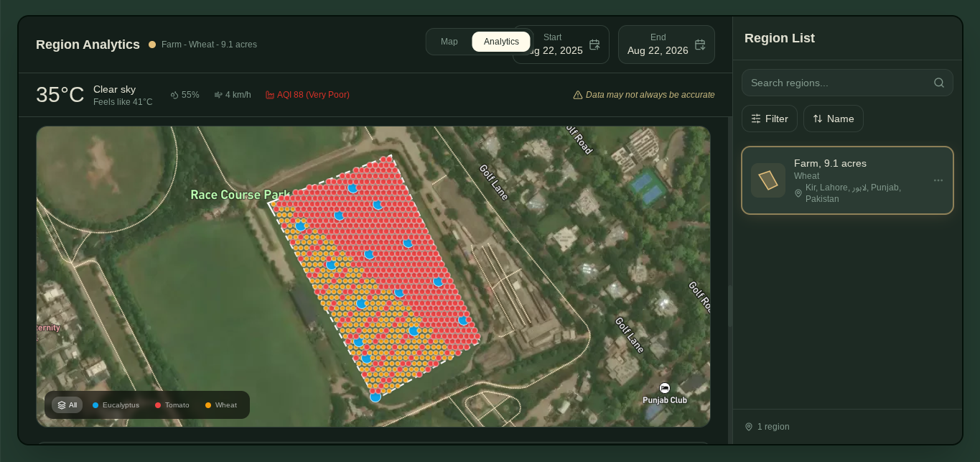Select the Farm, 9.1 acres region card
This screenshot has height=462, width=980.
(x=847, y=180)
